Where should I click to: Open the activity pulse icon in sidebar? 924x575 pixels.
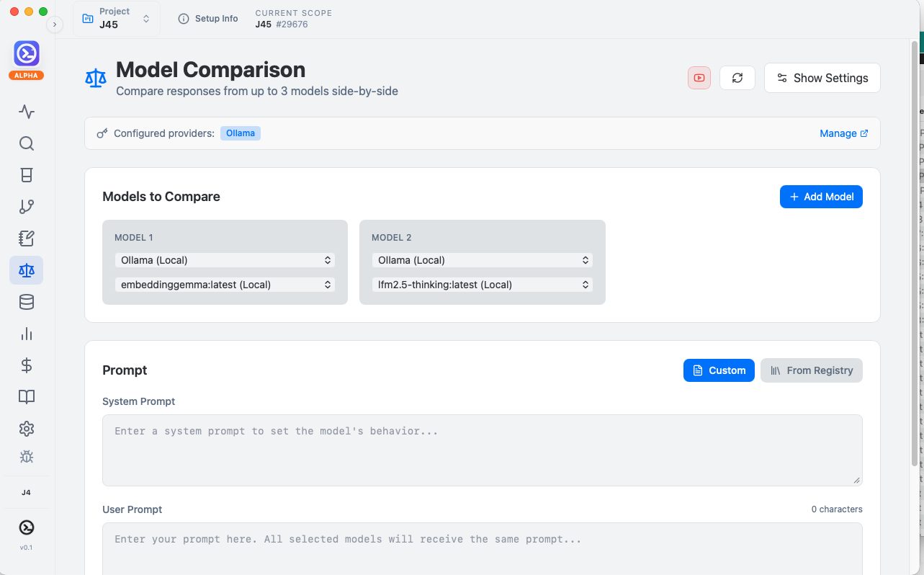click(x=27, y=112)
